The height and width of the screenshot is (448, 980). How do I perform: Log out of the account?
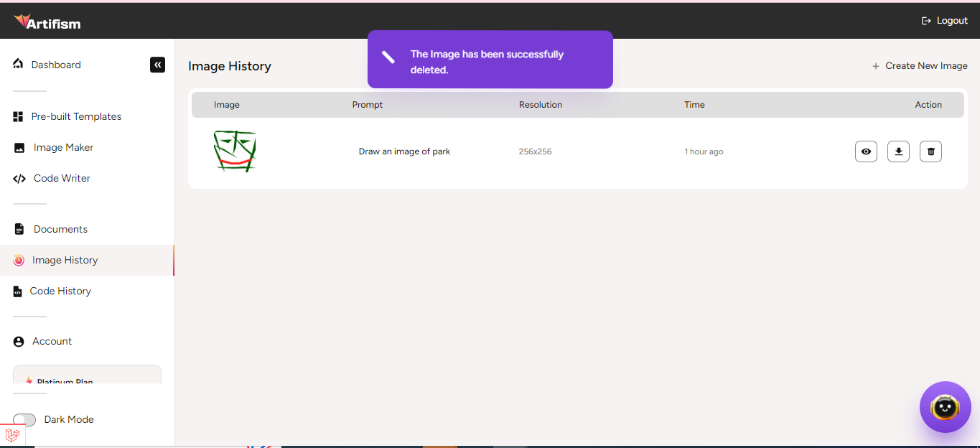(945, 21)
